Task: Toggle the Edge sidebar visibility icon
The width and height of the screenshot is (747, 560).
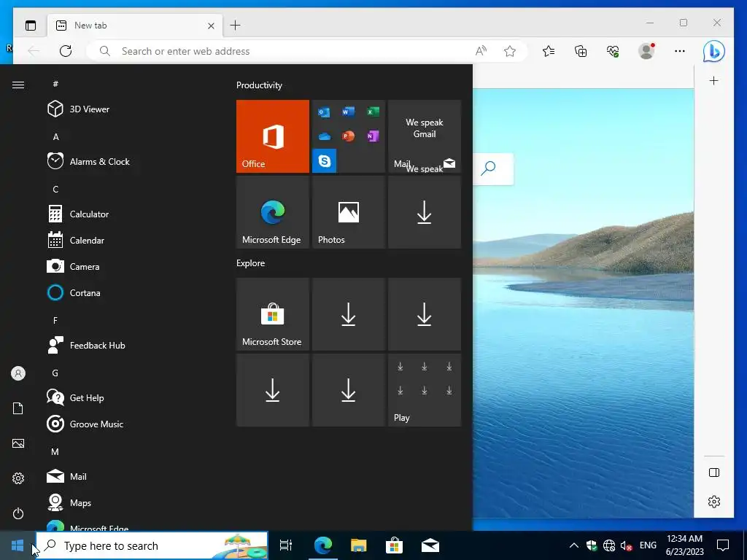Action: [x=713, y=472]
